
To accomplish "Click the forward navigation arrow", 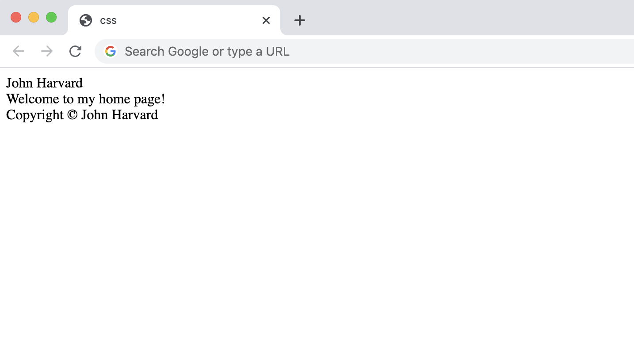I will click(47, 51).
